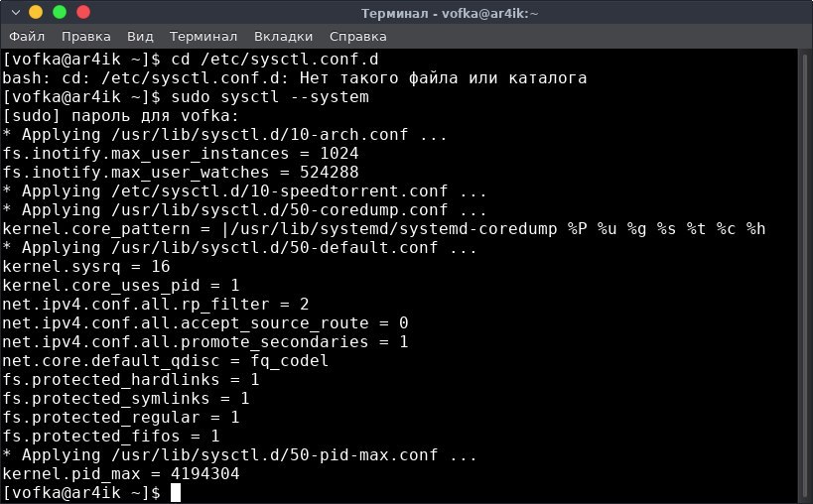Open the Файл menu

point(27,37)
